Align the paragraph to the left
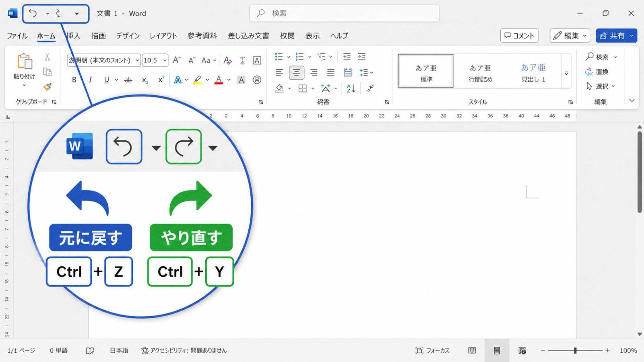The image size is (644, 362). 279,73
